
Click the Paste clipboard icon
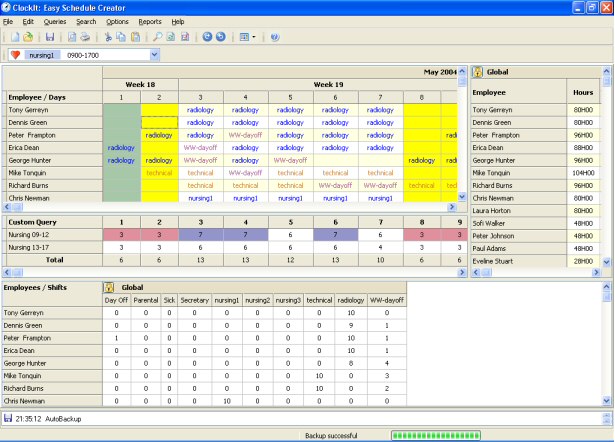[135, 37]
